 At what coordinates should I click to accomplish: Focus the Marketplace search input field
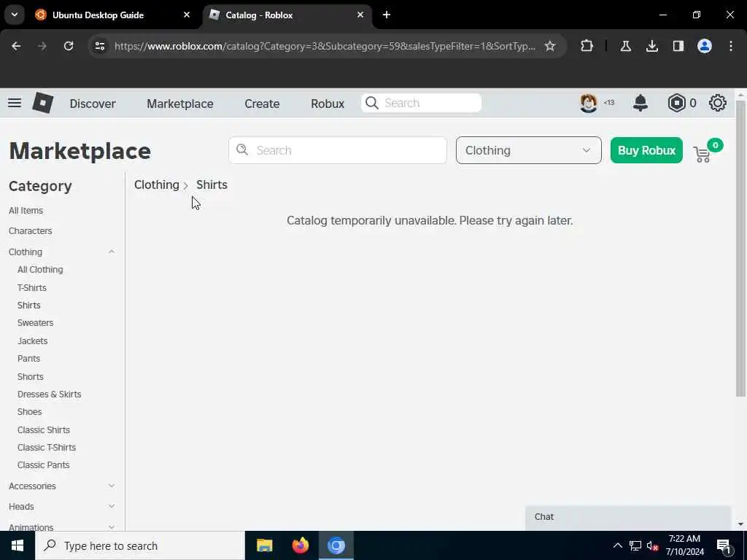(x=338, y=150)
